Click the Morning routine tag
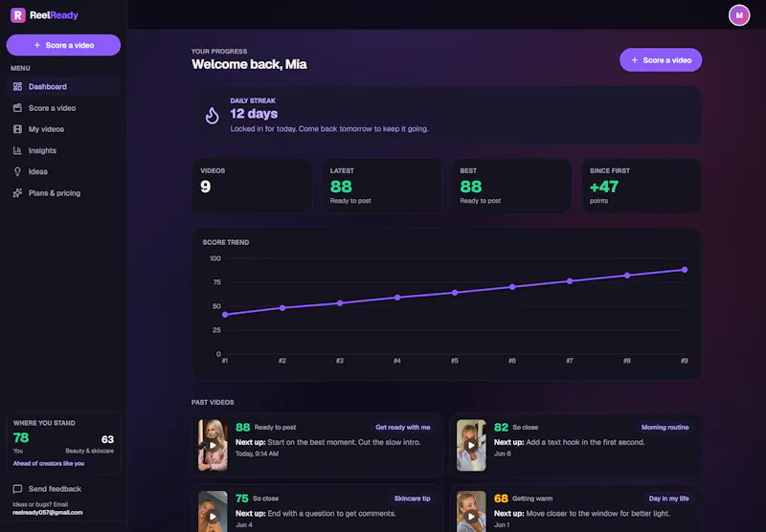 pos(665,427)
